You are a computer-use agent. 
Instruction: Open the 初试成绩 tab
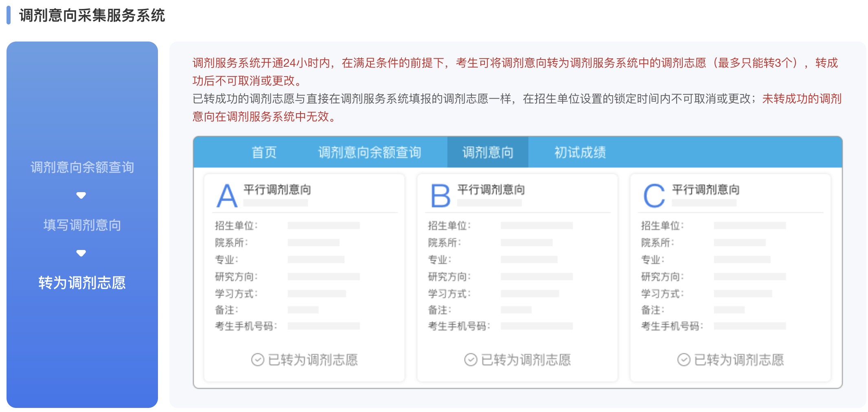point(580,152)
